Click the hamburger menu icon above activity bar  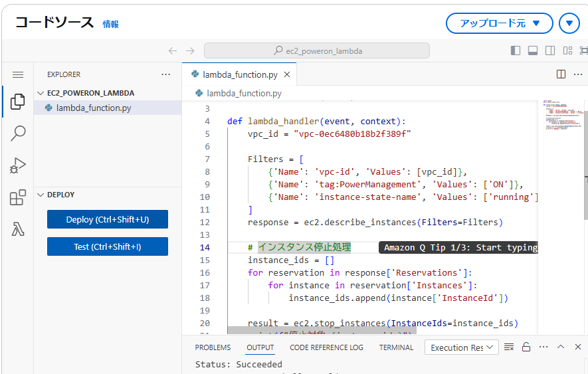tap(18, 74)
